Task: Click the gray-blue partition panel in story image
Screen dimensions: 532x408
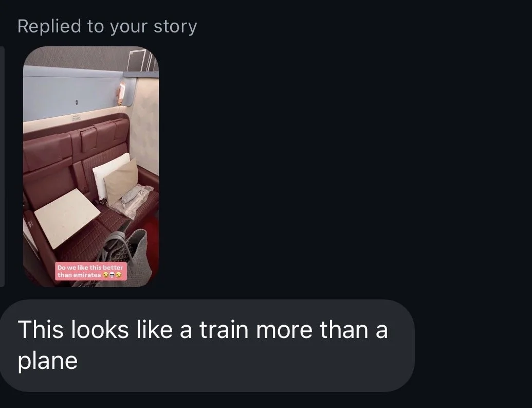Action: [x=73, y=94]
